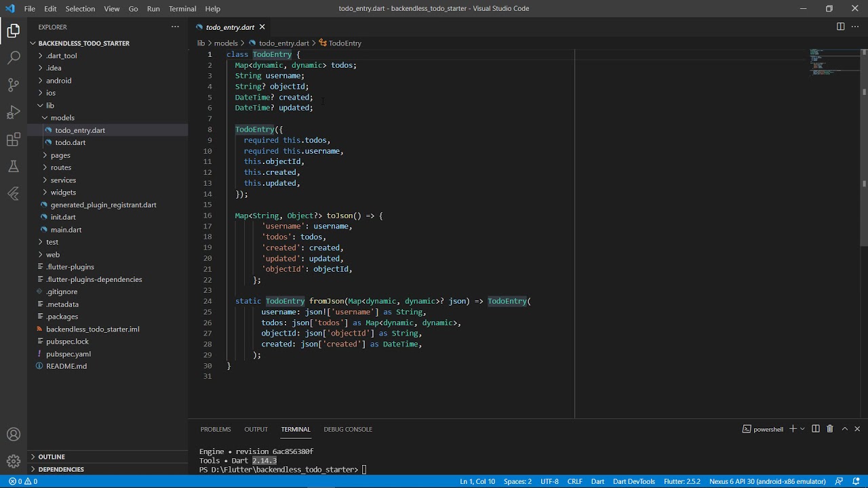Viewport: 868px width, 488px height.
Task: Maximize the panel with the up chevron
Action: tap(845, 429)
